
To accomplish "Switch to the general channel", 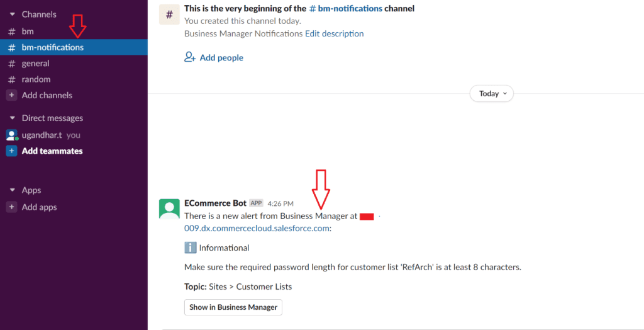I will tap(35, 64).
